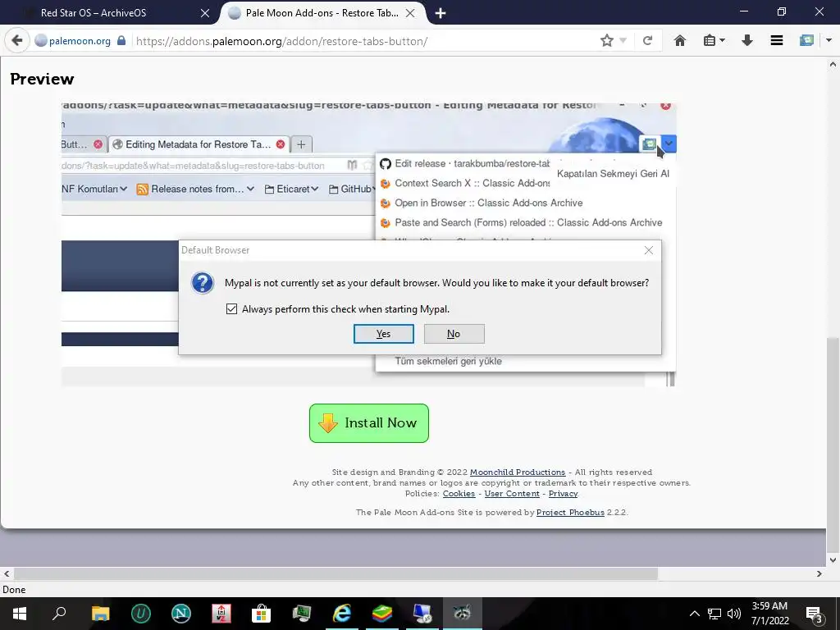
Task: Bookmark this page with the star icon
Action: click(x=606, y=41)
